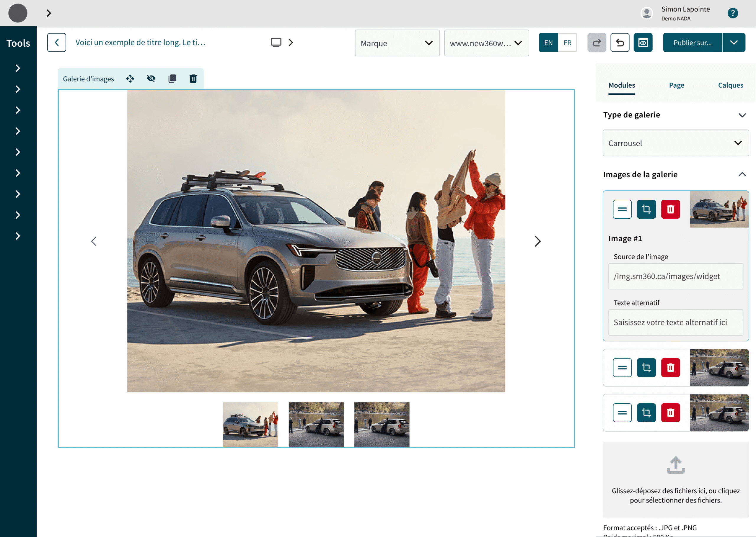The image size is (756, 537).
Task: Select the second carousel thumbnail below the image
Action: 316,425
